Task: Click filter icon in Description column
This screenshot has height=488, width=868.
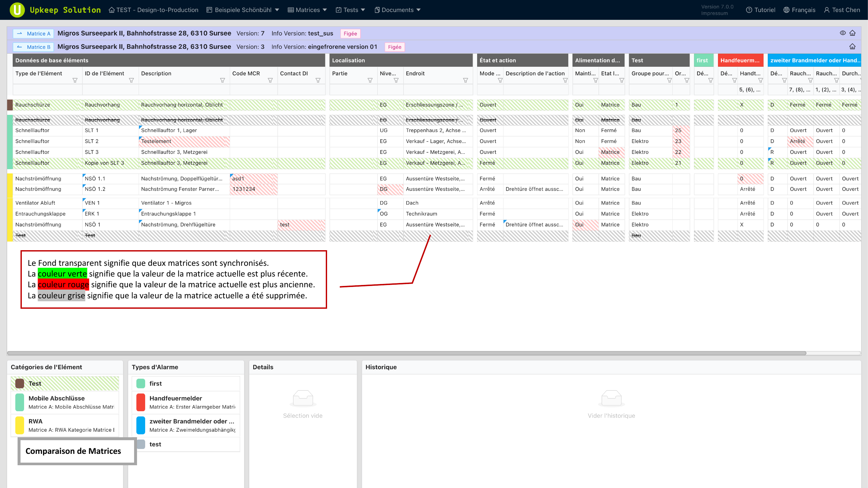Action: (x=222, y=80)
